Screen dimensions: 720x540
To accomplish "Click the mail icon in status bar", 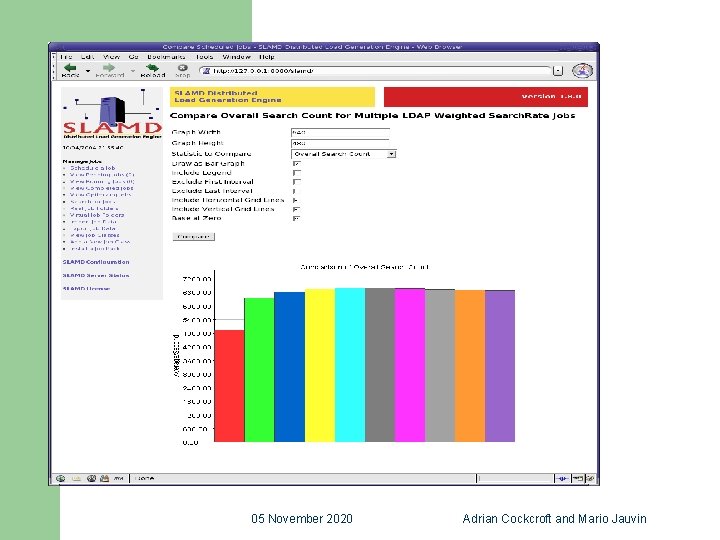I will point(76,478).
